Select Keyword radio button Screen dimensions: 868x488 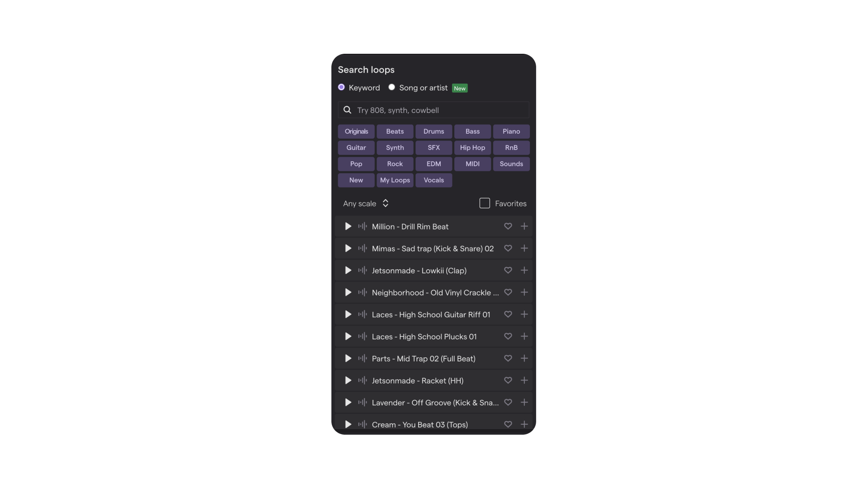point(342,88)
